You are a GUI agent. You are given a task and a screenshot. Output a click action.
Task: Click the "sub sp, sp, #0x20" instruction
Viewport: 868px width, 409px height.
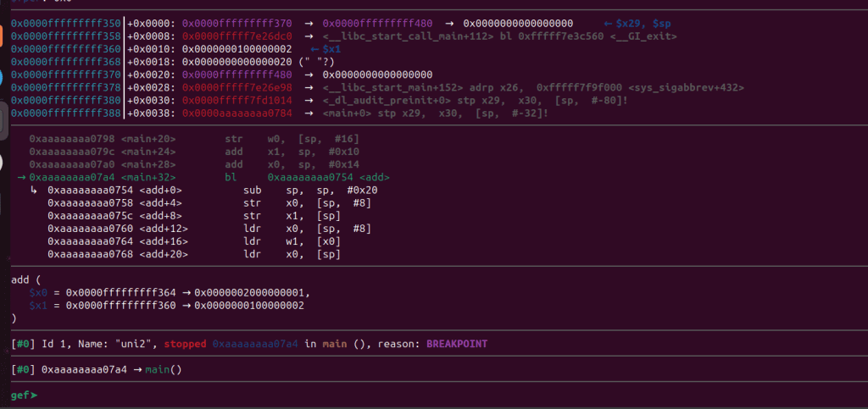click(x=310, y=191)
